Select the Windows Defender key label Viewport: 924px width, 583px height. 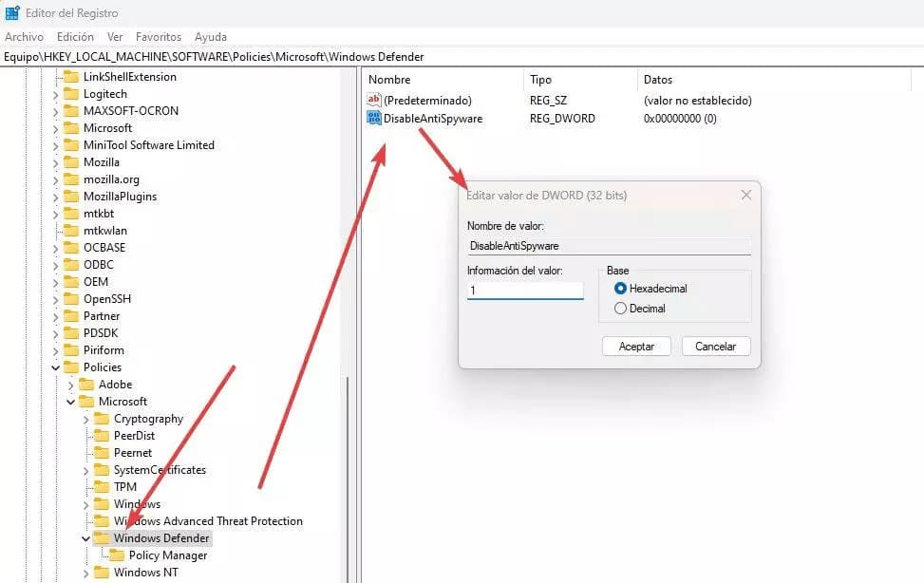(161, 538)
